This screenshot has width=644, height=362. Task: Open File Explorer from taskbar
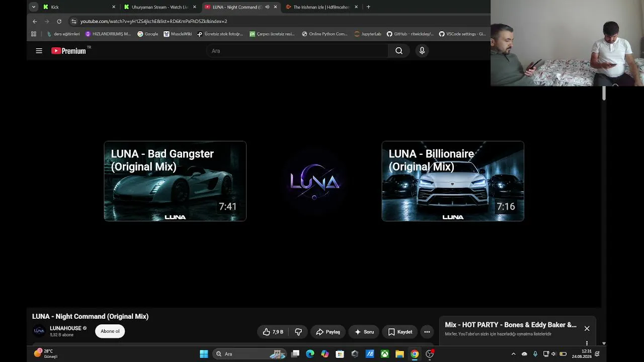(x=399, y=354)
